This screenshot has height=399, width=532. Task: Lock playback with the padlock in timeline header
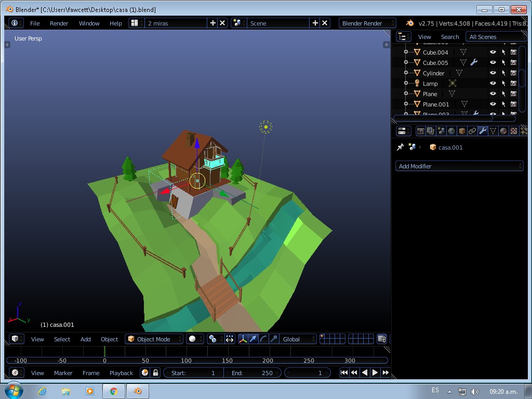156,373
